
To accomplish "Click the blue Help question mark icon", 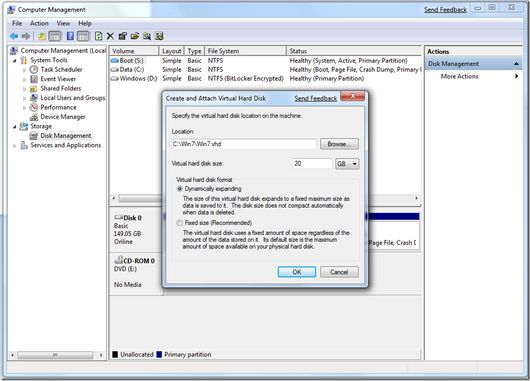I will tap(70, 36).
